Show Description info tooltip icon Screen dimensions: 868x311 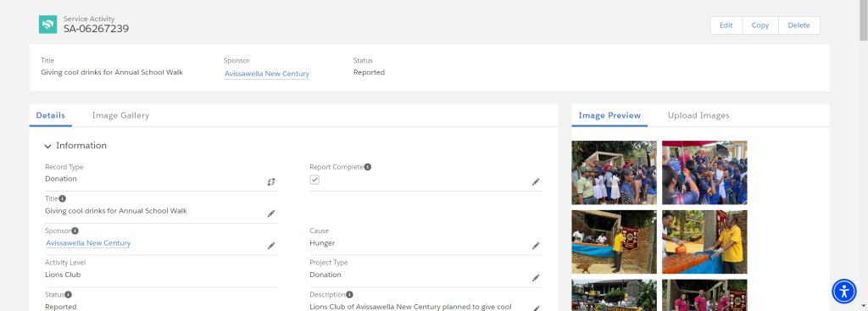click(x=350, y=294)
